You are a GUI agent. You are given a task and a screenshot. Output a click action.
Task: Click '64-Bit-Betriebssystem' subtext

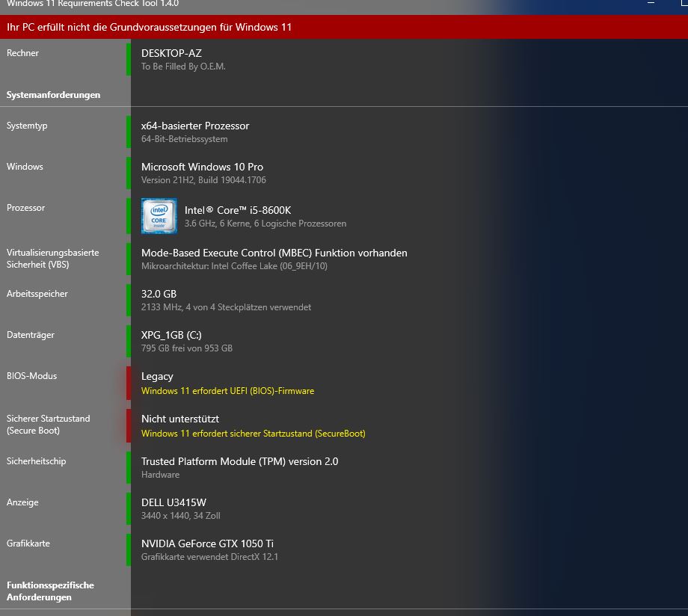(184, 139)
